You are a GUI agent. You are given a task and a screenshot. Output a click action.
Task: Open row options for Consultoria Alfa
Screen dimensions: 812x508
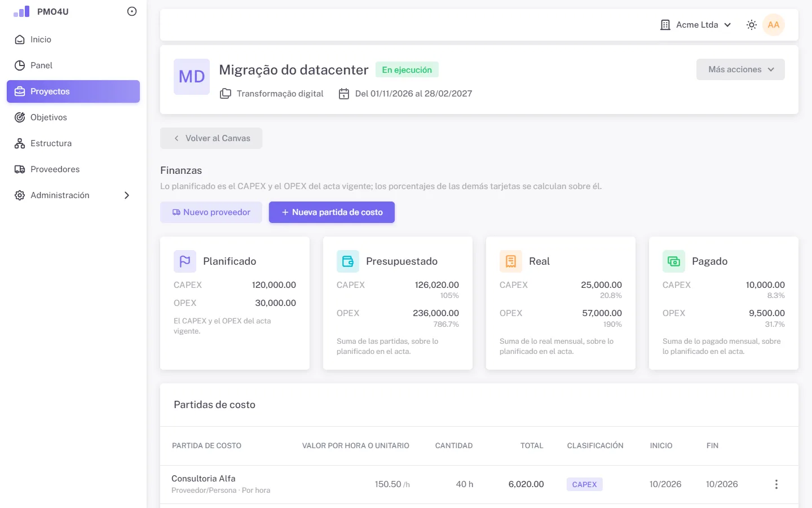(776, 484)
